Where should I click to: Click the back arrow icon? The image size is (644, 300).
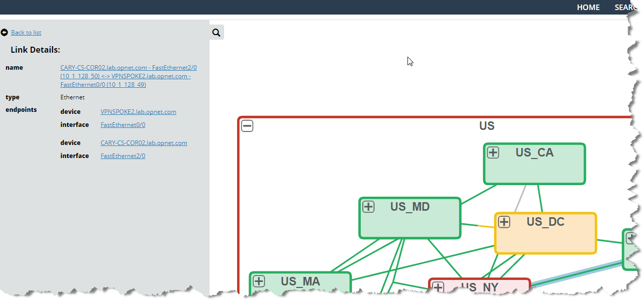click(x=5, y=33)
